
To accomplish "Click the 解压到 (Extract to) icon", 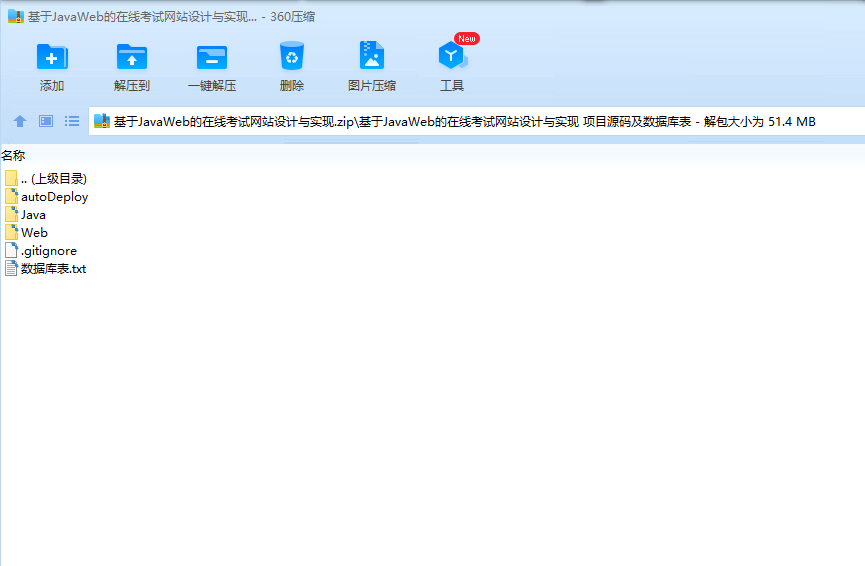I will (x=132, y=57).
